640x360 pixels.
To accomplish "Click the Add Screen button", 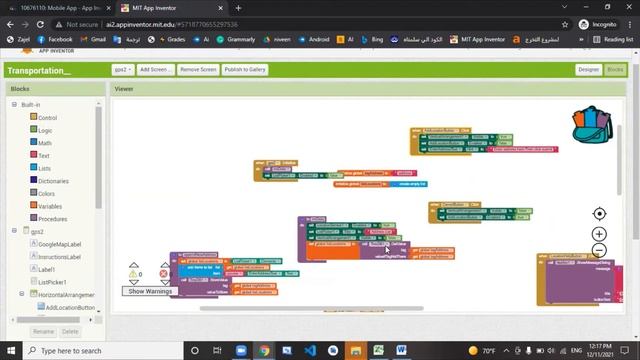I will click(x=155, y=70).
